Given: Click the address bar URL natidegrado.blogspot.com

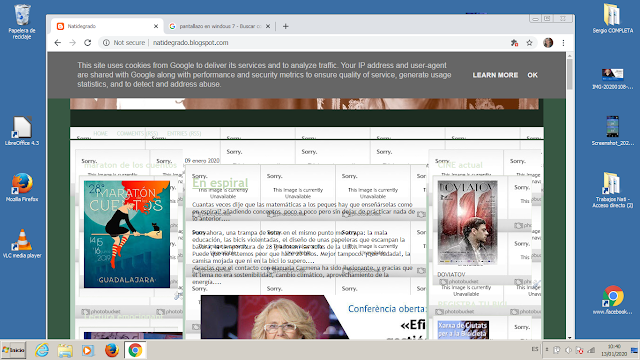Looking at the screenshot, I should click(190, 42).
